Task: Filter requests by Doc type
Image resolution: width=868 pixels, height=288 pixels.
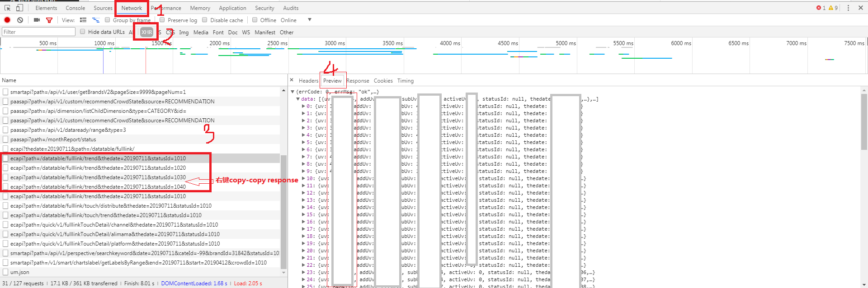Action: 233,33
